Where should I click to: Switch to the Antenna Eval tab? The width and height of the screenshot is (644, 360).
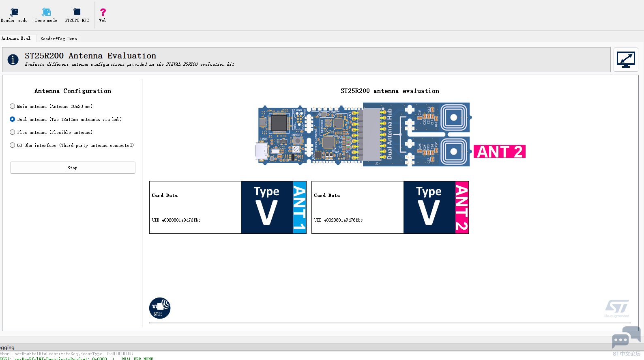point(16,38)
